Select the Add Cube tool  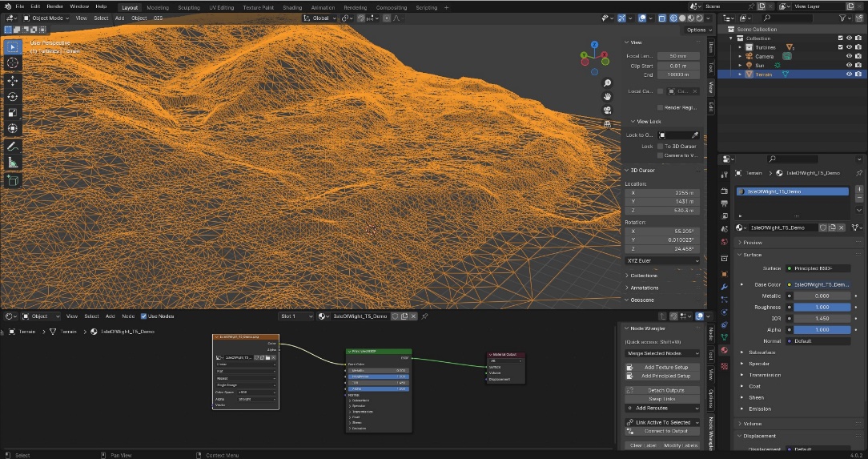[x=13, y=180]
